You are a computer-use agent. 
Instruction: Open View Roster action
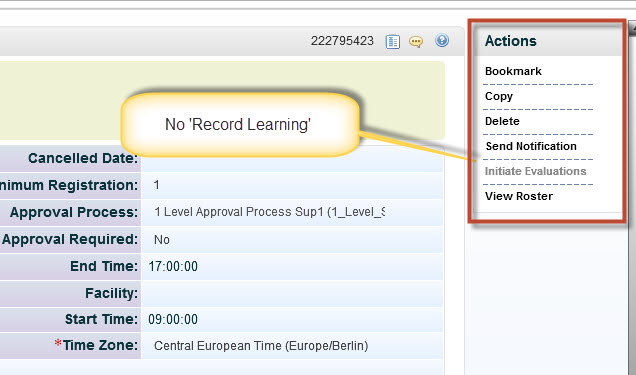pyautogui.click(x=519, y=196)
